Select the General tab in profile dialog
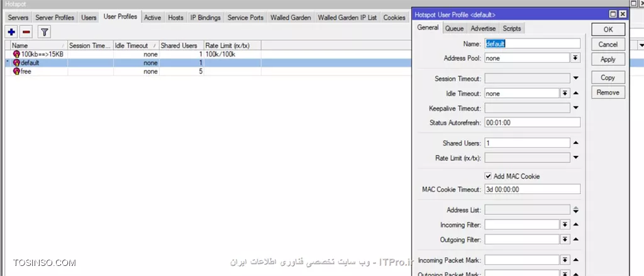This screenshot has height=276, width=644. [428, 28]
